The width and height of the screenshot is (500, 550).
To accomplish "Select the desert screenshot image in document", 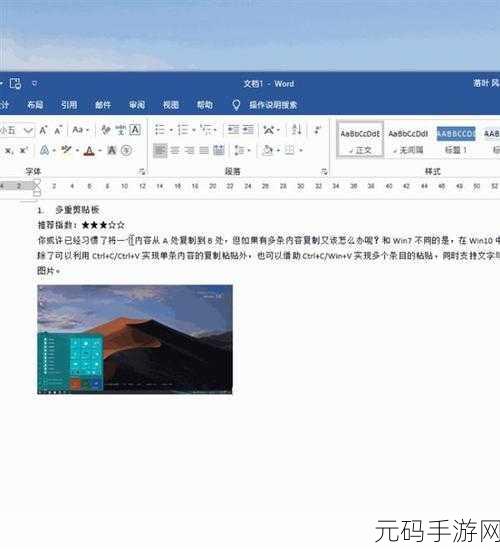I will pyautogui.click(x=135, y=340).
